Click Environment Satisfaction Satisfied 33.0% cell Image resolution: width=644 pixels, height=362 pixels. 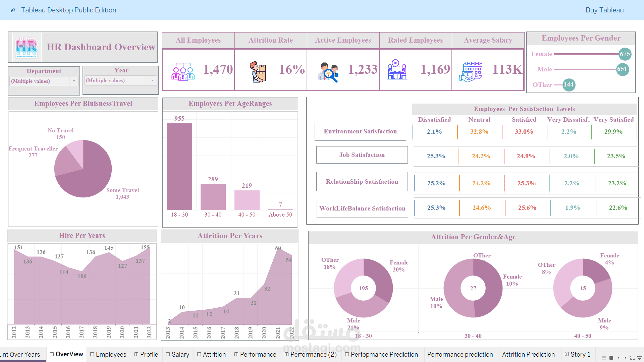(524, 132)
